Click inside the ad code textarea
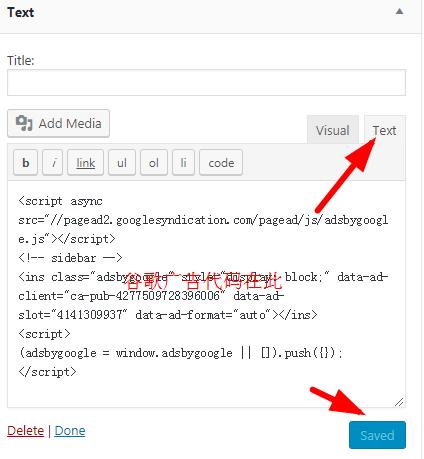The height and width of the screenshot is (459, 424). pos(206,294)
